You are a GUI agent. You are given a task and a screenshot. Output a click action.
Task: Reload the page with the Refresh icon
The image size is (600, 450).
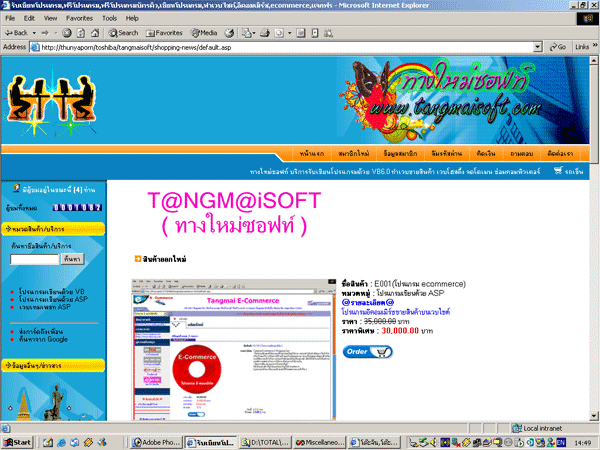[81, 33]
